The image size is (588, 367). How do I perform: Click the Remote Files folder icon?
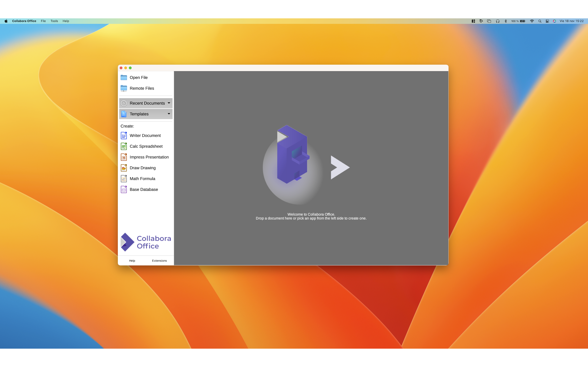click(124, 88)
